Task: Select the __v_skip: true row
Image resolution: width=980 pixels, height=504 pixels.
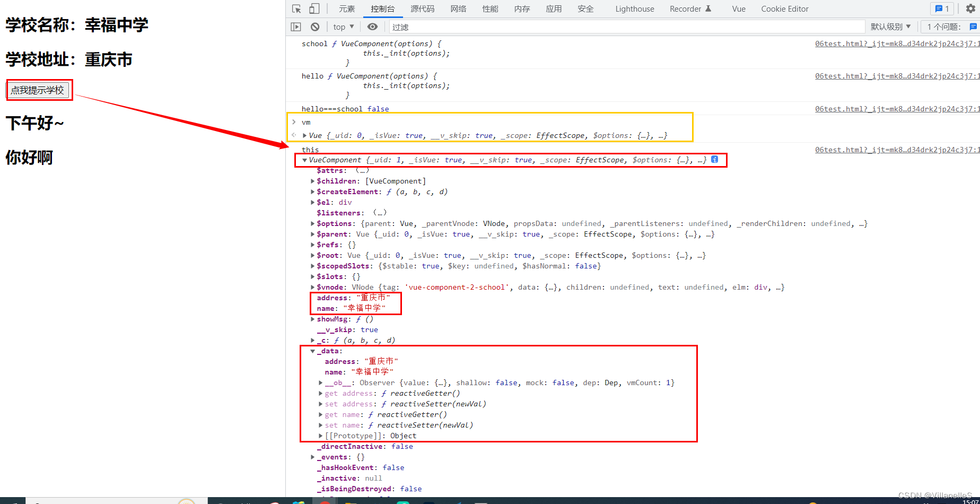Action: [347, 329]
